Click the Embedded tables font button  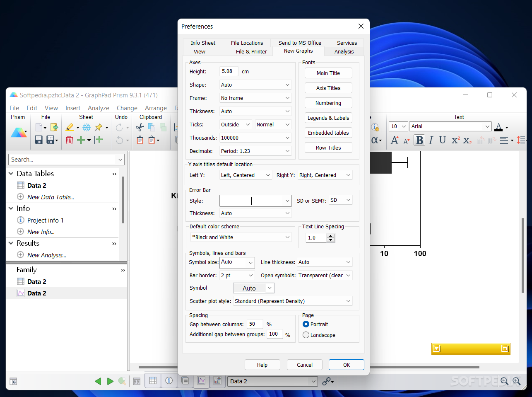pos(328,133)
